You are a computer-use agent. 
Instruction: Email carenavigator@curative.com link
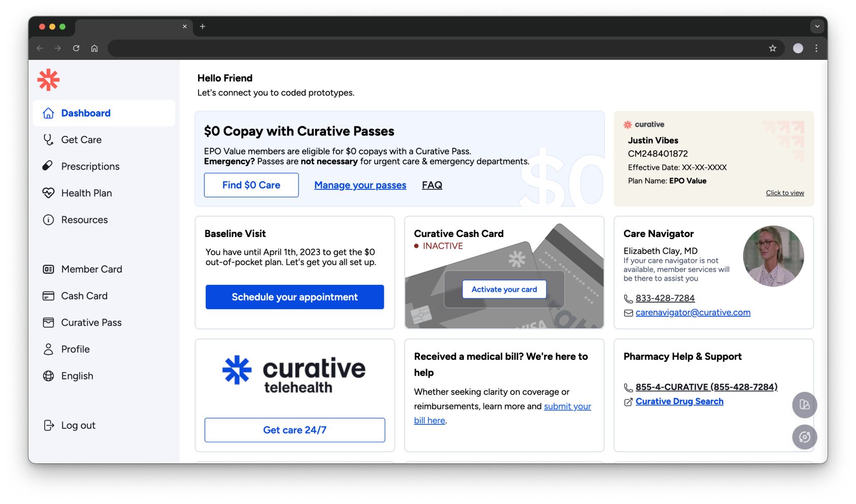click(x=693, y=313)
